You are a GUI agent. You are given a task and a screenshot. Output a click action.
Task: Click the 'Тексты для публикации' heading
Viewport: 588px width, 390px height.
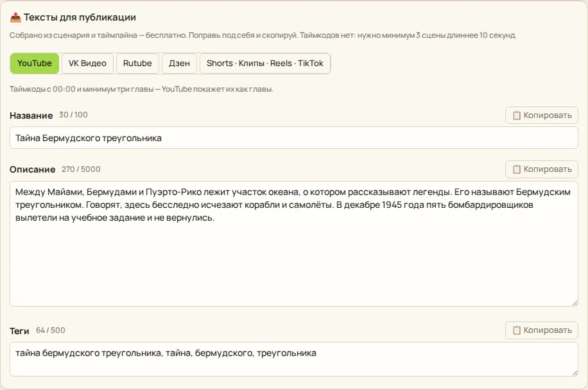pos(80,17)
